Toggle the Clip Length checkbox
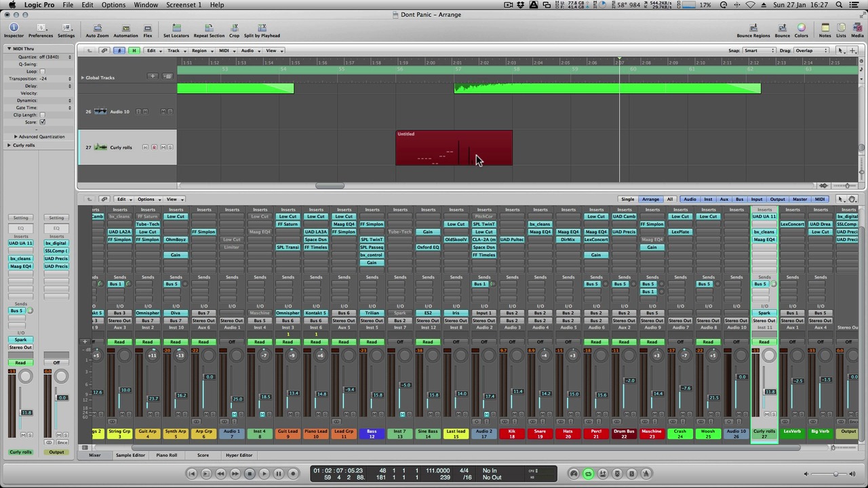 [42, 115]
